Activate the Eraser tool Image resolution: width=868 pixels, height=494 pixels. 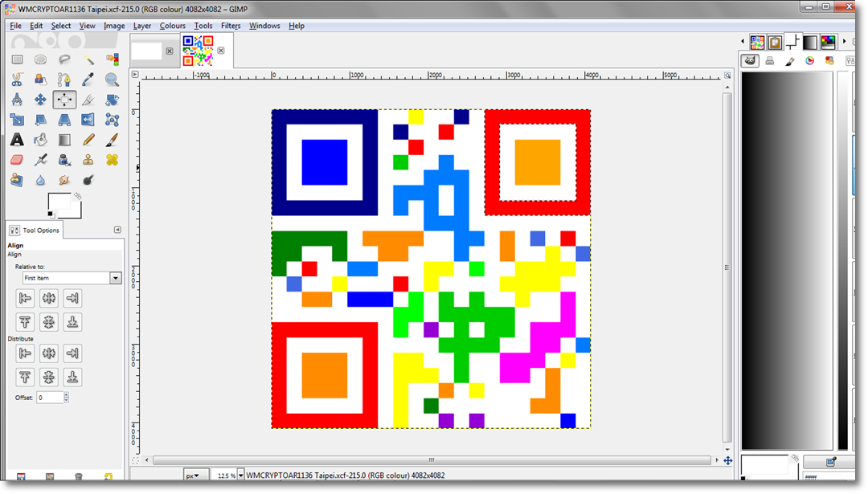pyautogui.click(x=17, y=160)
